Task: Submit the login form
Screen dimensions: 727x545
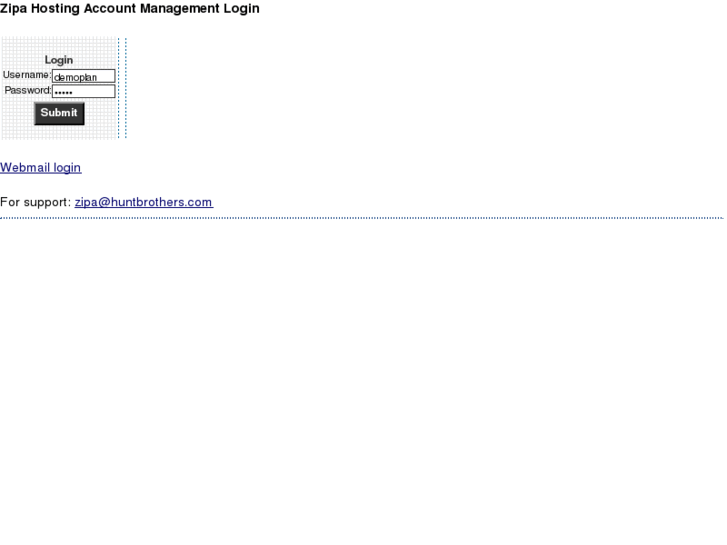Action: (x=59, y=114)
